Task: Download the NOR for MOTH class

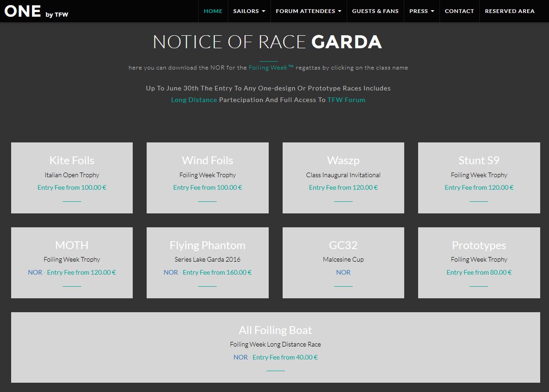Action: (x=35, y=272)
